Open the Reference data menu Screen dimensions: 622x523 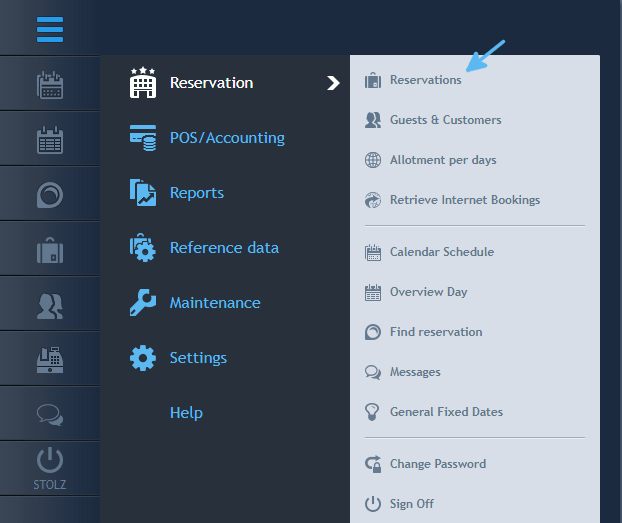pos(224,248)
